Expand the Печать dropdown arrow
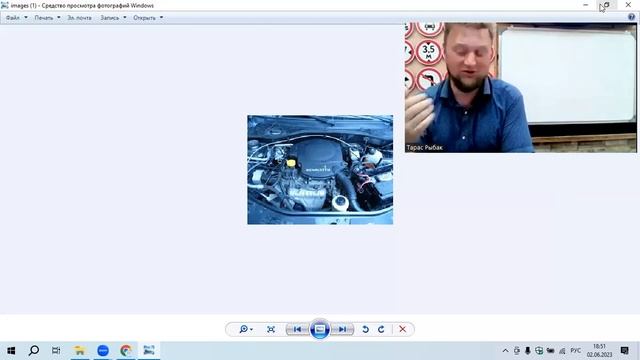Viewport: 640px width, 360px height. (x=59, y=18)
